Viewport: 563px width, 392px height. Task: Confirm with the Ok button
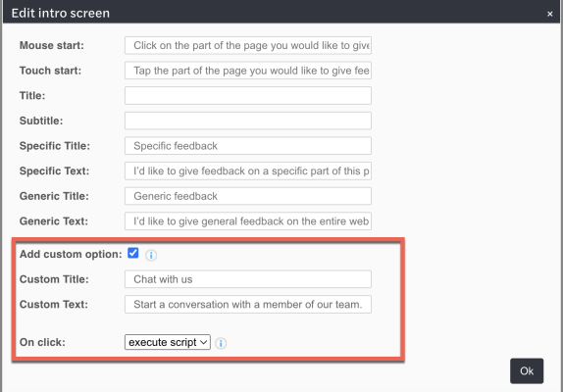pos(527,370)
